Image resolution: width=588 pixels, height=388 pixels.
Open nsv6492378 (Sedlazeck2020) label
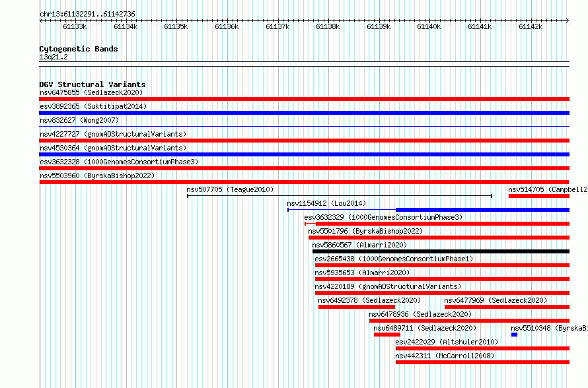(x=369, y=300)
